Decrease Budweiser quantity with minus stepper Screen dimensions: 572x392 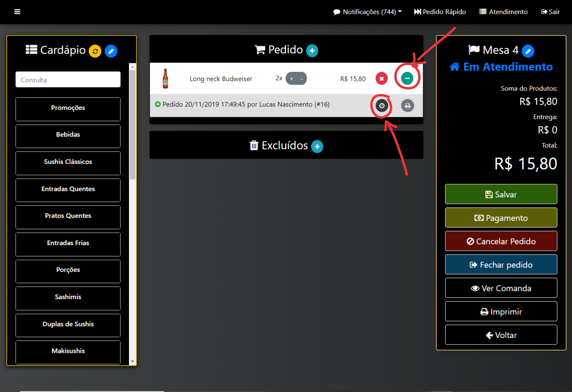pyautogui.click(x=302, y=79)
